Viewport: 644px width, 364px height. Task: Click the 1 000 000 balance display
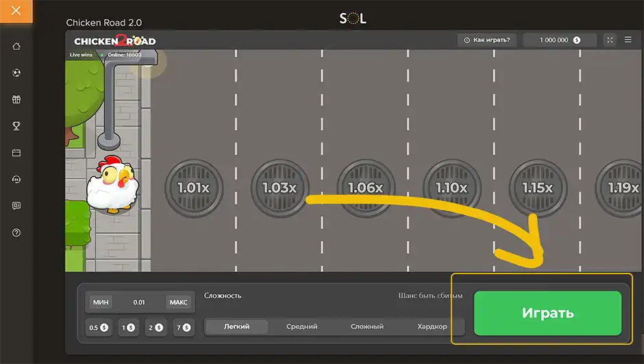[560, 40]
